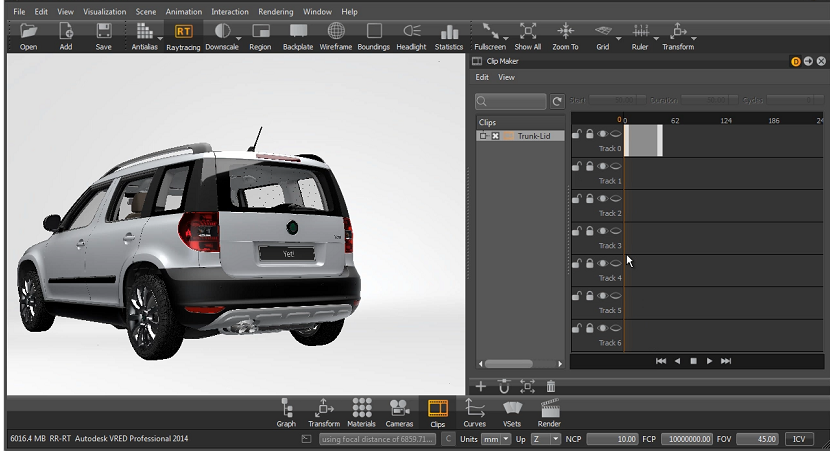The height and width of the screenshot is (452, 830).
Task: Toggle the Track 0 eye visibility icon
Action: coord(602,134)
